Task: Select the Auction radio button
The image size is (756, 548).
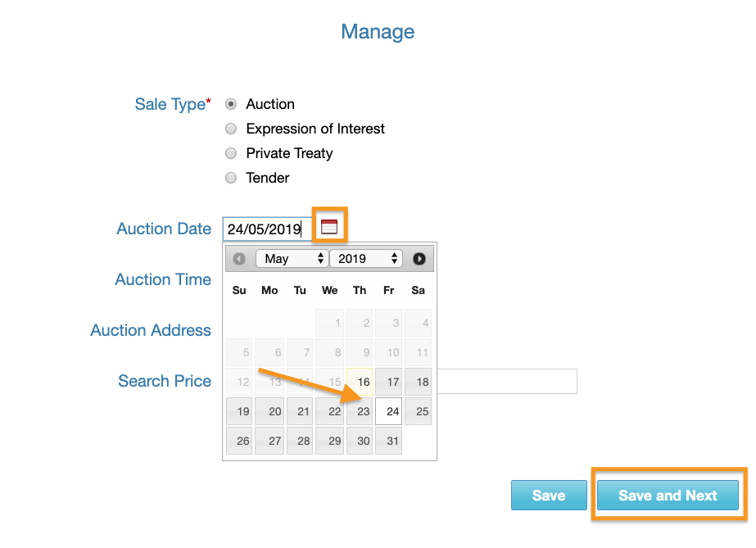Action: coord(231,104)
